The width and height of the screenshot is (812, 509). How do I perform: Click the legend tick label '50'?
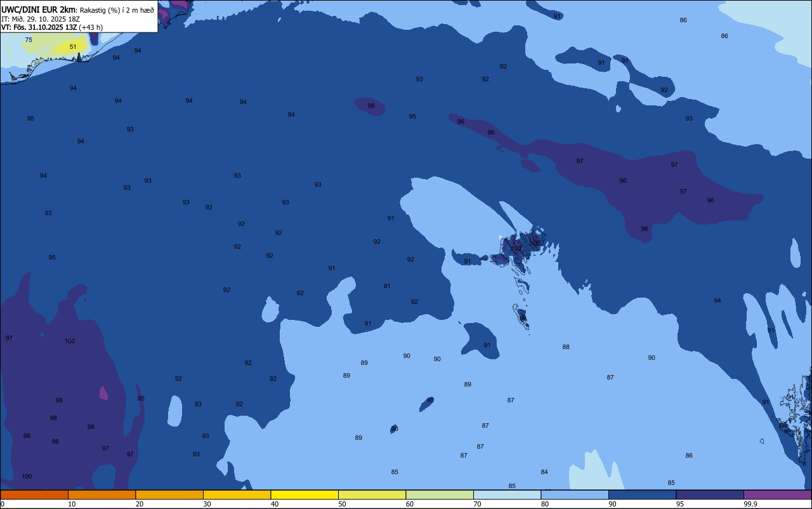click(342, 504)
